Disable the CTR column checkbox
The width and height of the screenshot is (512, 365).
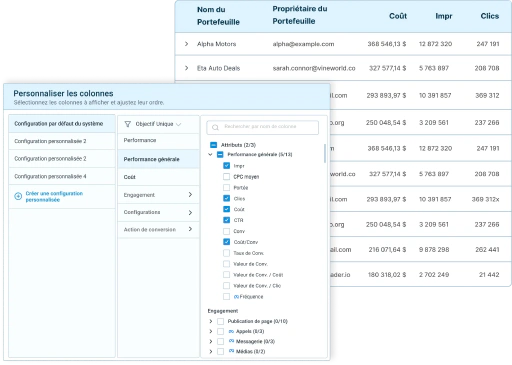coord(226,220)
